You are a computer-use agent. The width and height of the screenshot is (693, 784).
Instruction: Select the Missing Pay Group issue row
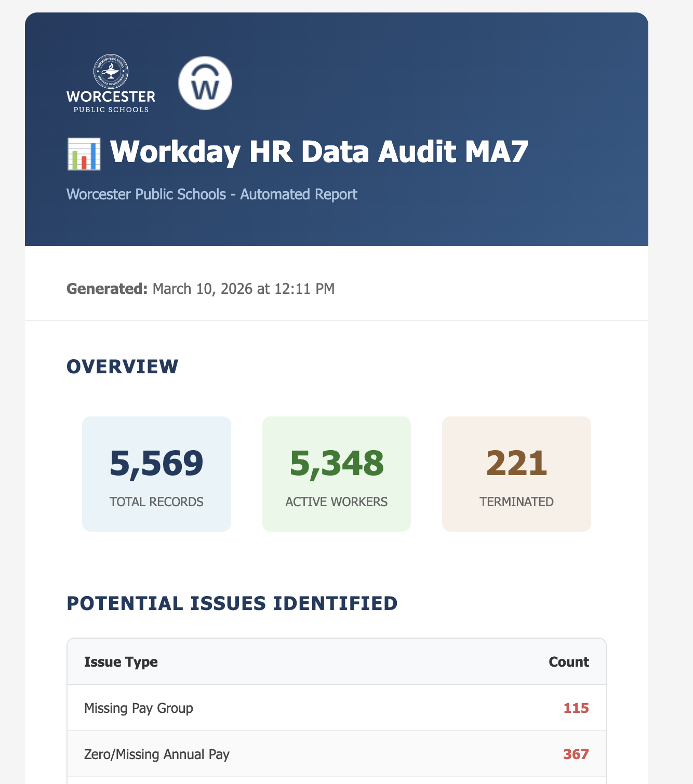tap(337, 708)
